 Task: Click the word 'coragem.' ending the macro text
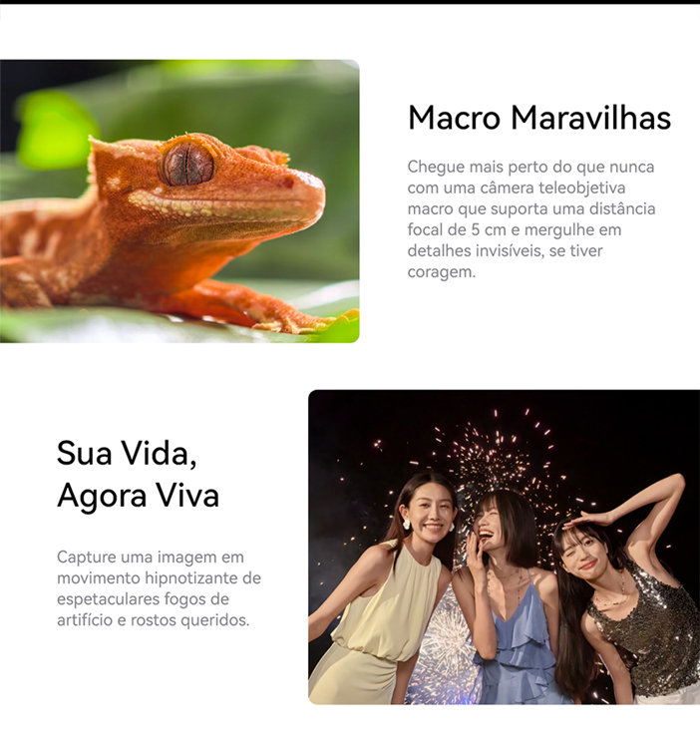tap(441, 272)
